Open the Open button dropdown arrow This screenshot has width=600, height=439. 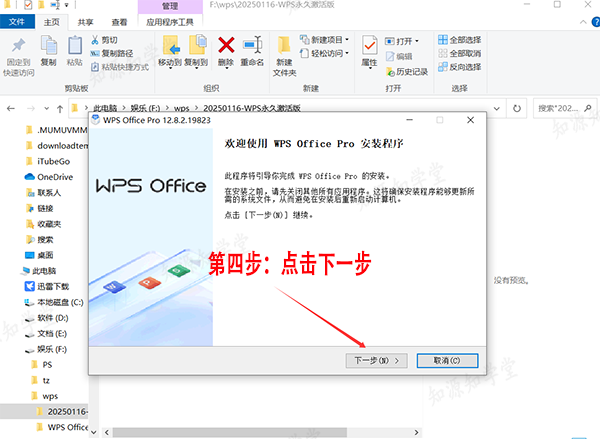tap(417, 41)
